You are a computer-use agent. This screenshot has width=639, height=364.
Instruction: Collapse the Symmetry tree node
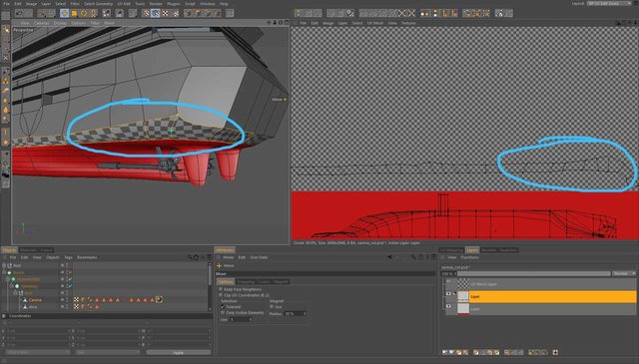pyautogui.click(x=11, y=286)
